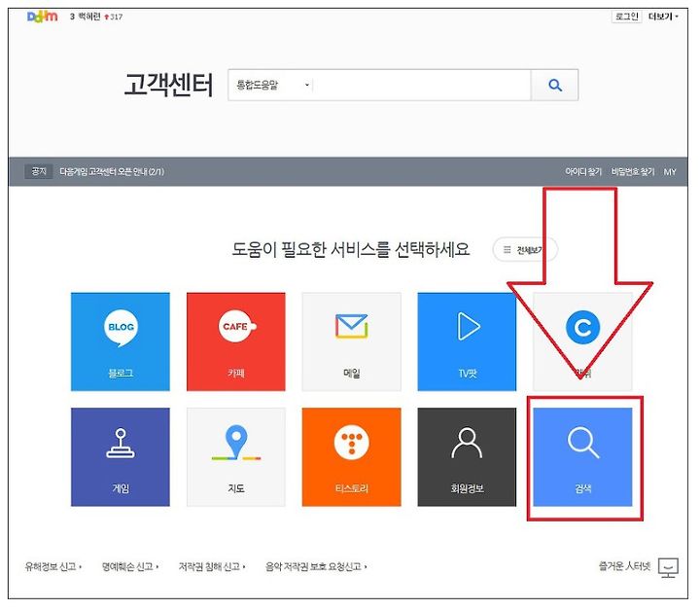Open the TV팟 play icon tile
The width and height of the screenshot is (700, 610).
(x=467, y=341)
